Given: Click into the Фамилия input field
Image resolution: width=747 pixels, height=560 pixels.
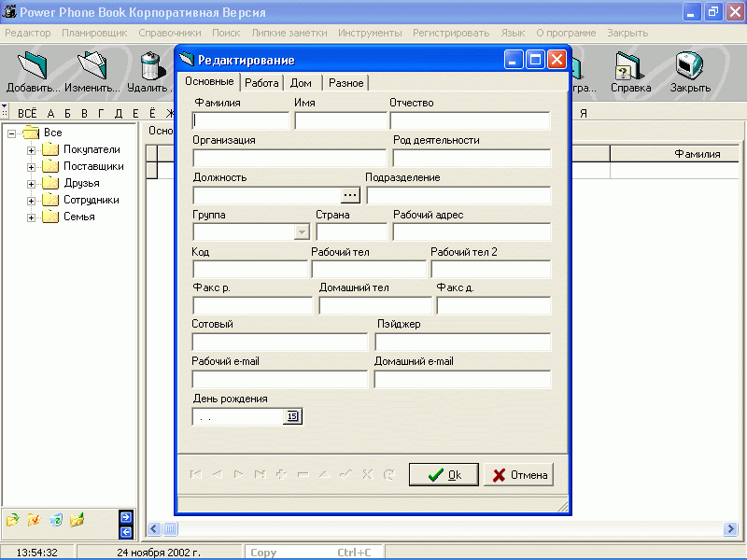Looking at the screenshot, I should click(241, 121).
